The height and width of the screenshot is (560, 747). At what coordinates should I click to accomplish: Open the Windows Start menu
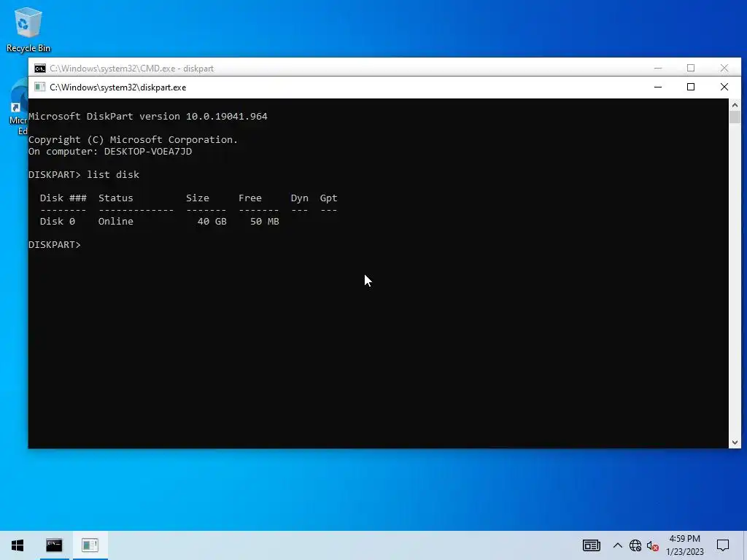[18, 545]
